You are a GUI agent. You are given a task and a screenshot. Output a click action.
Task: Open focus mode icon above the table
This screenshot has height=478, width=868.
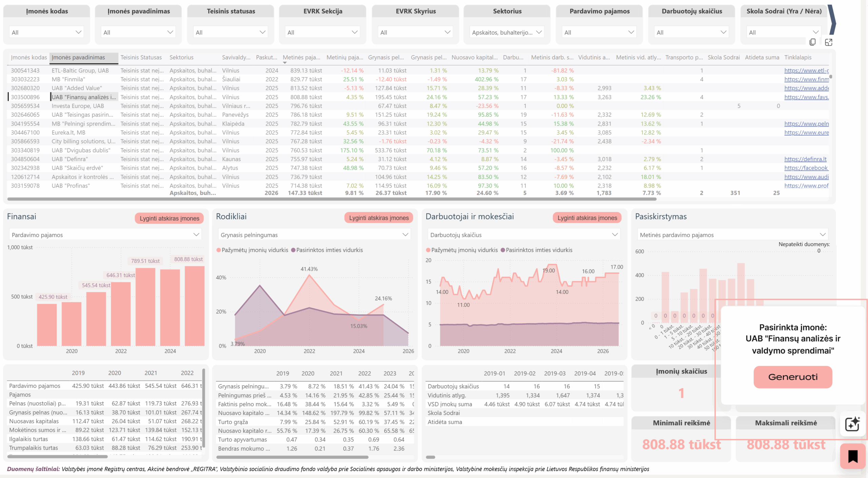(829, 42)
